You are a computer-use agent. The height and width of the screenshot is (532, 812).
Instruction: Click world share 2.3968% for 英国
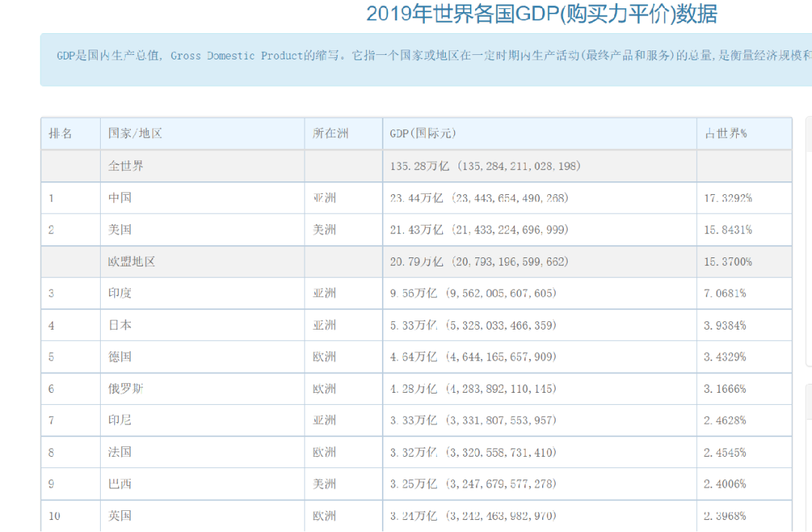click(725, 516)
